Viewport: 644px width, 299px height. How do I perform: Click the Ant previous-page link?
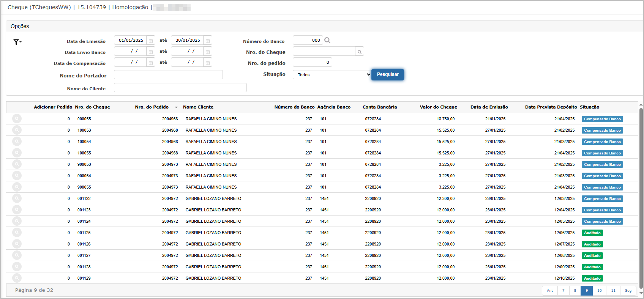pyautogui.click(x=550, y=291)
